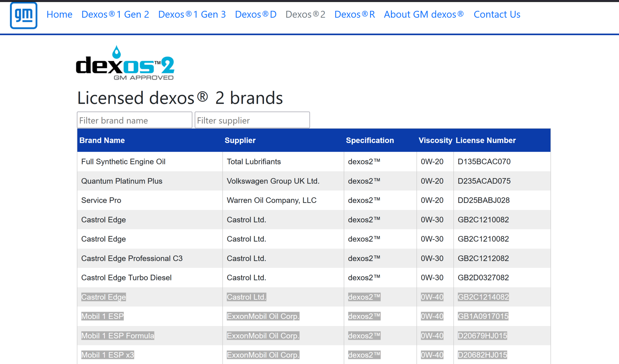Click Warren Oil Company, LLC supplier cell
Screen dimensions: 619x364
click(x=272, y=200)
